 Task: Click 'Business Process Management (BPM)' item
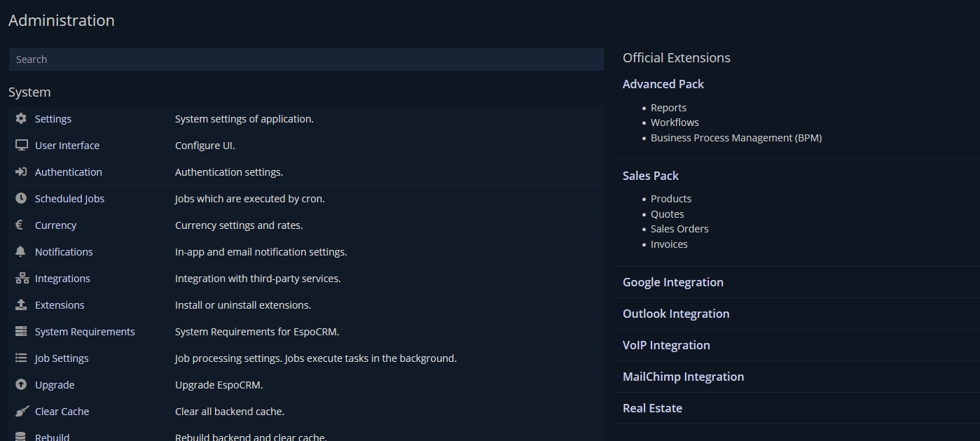point(736,138)
